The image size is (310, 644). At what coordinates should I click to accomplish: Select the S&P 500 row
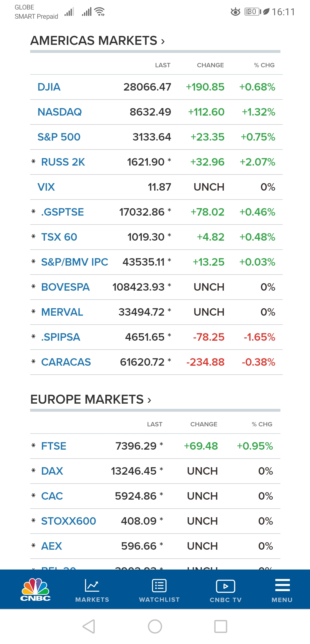[x=156, y=137]
